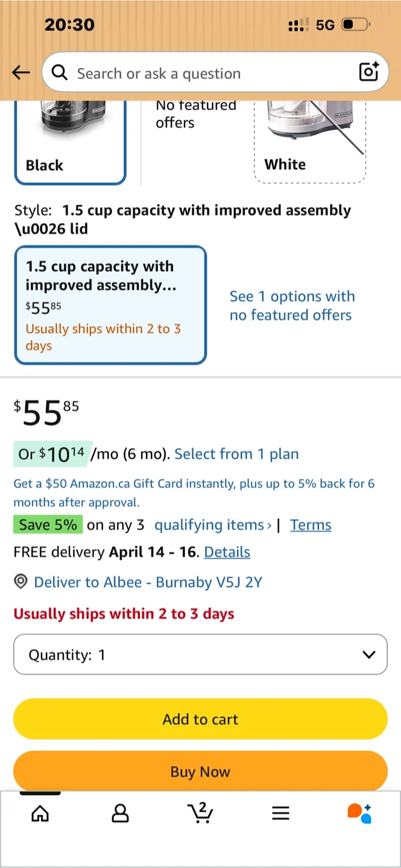This screenshot has height=868, width=401.
Task: Click the Add to cart button
Action: (x=200, y=719)
